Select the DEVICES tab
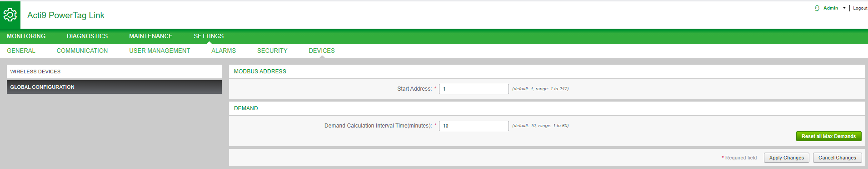Screen dimensions: 868x169 [x=322, y=51]
